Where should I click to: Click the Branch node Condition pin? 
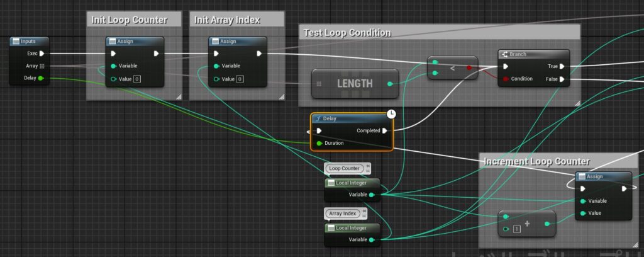point(506,79)
